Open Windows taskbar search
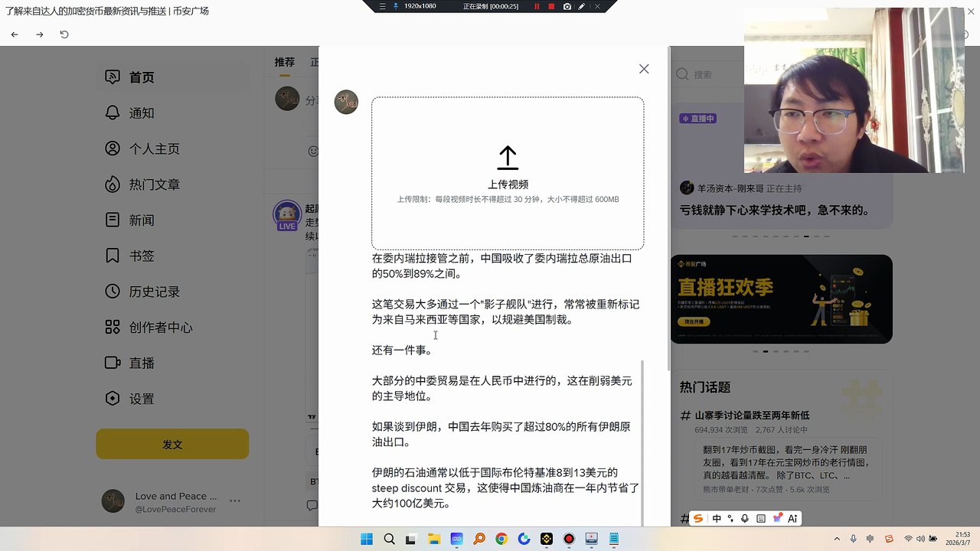 (389, 539)
